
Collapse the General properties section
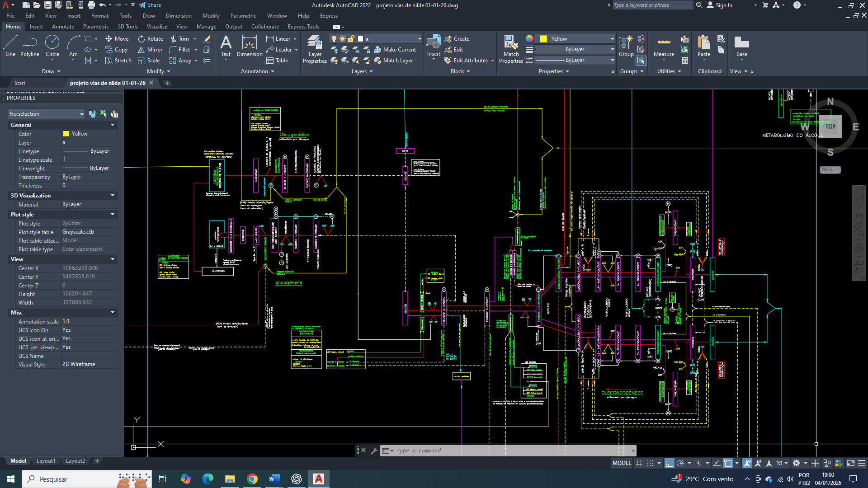coord(113,125)
